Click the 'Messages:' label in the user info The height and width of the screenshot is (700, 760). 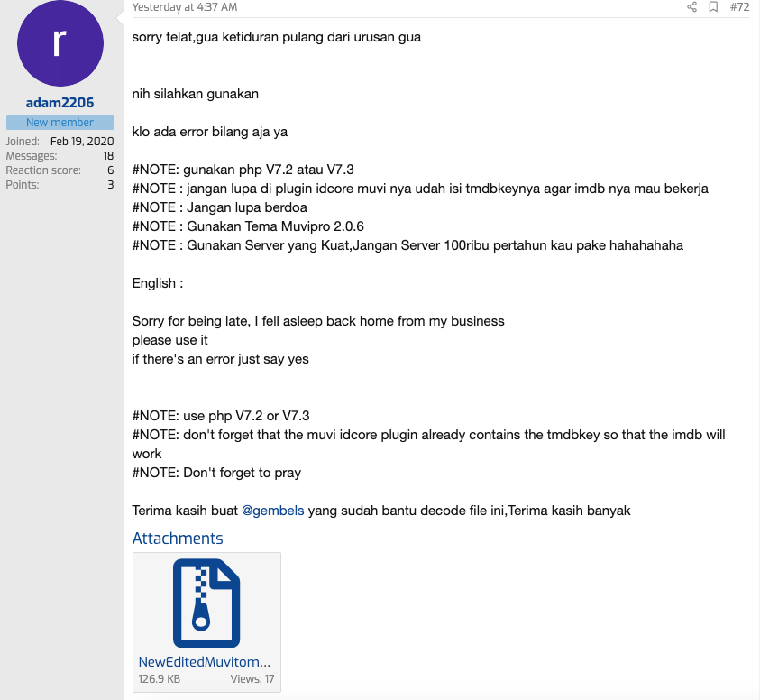pyautogui.click(x=31, y=156)
